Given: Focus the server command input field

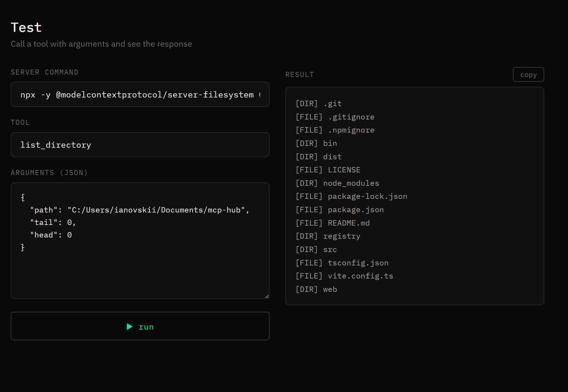Looking at the screenshot, I should click(140, 95).
